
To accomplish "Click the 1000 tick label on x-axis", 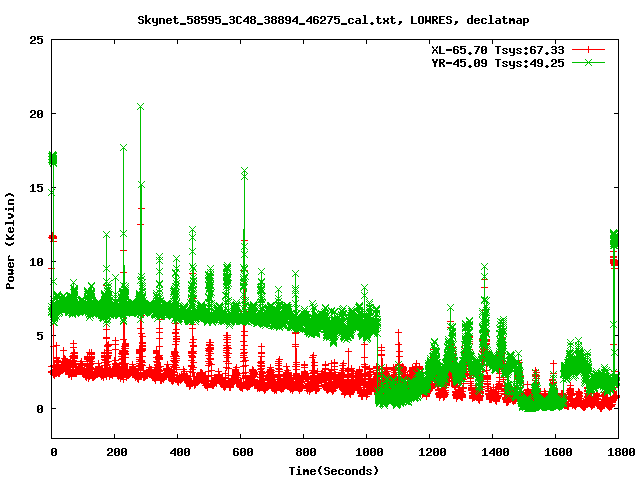I will tap(366, 452).
